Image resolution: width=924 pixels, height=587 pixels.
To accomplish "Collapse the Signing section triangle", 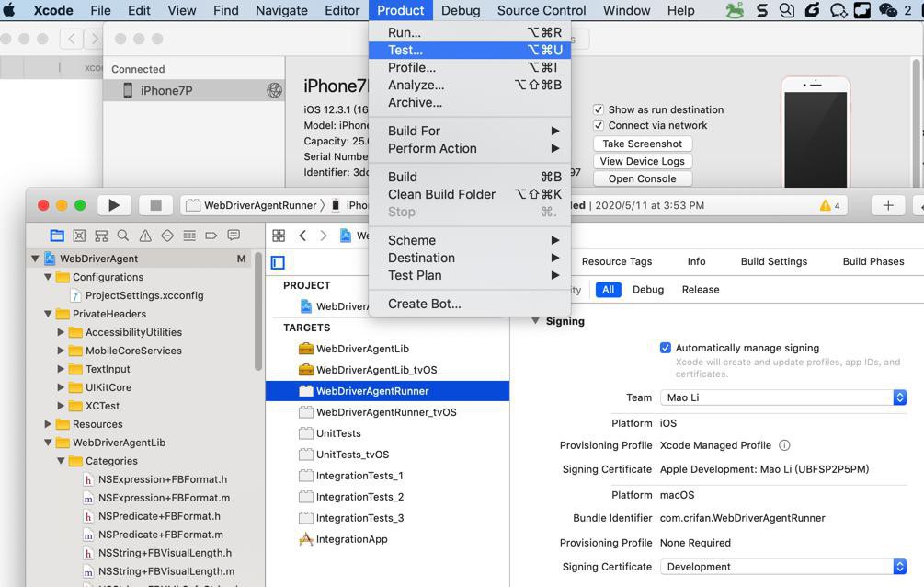I will click(535, 321).
